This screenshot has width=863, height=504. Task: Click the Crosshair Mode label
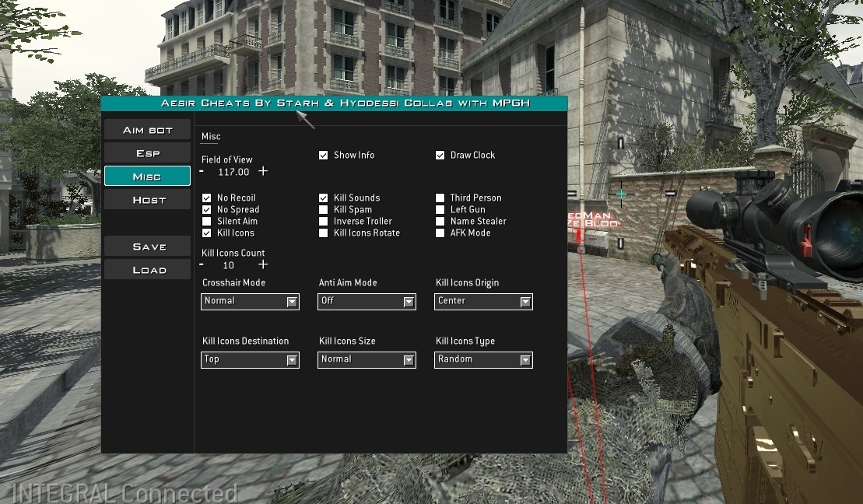tap(234, 283)
